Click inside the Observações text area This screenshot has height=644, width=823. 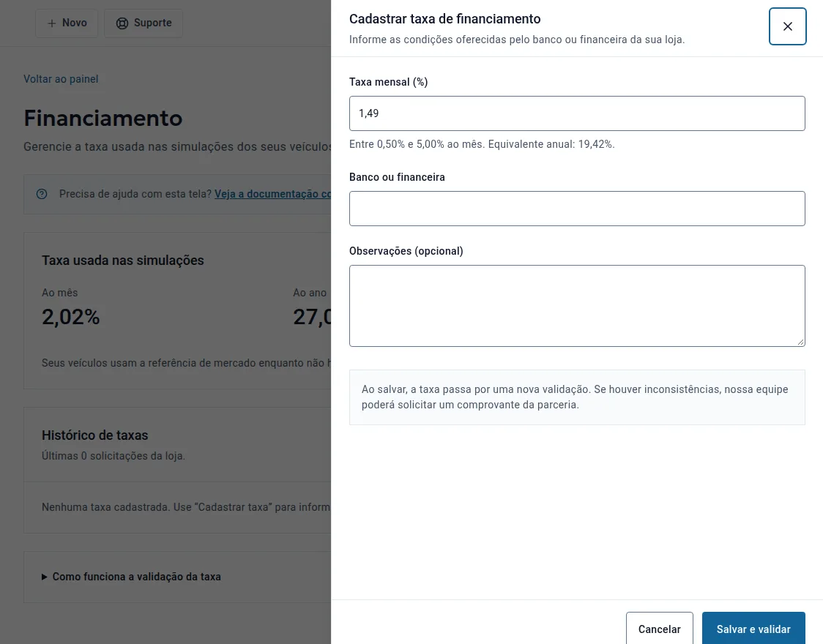pos(577,306)
